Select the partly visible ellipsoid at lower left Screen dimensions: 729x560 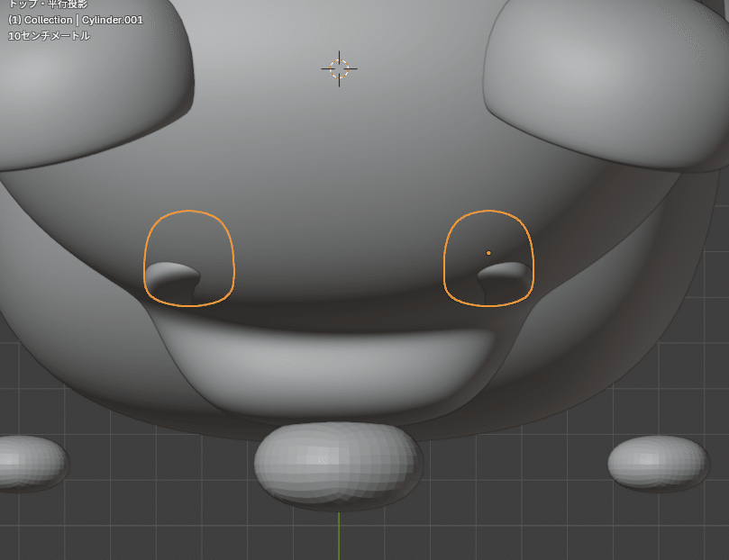click(x=33, y=463)
